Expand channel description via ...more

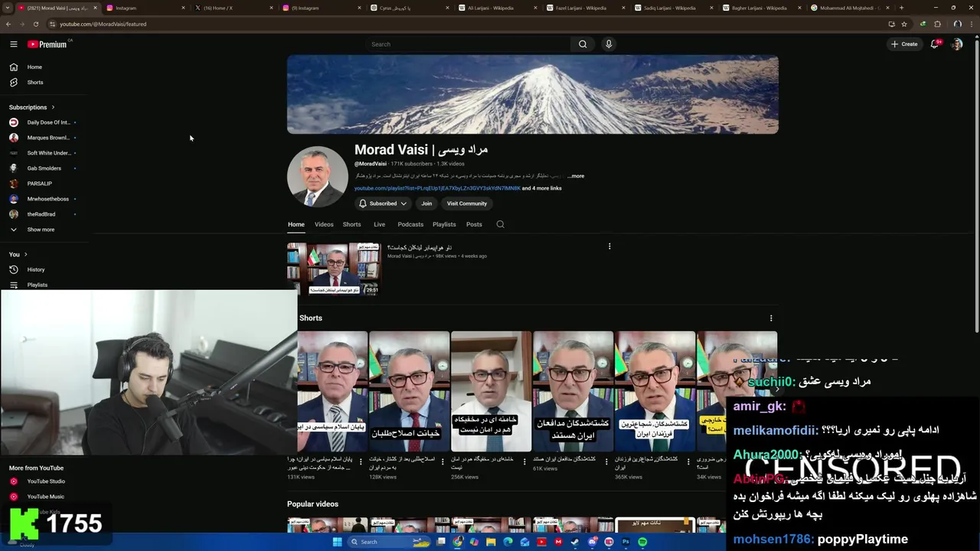point(576,176)
